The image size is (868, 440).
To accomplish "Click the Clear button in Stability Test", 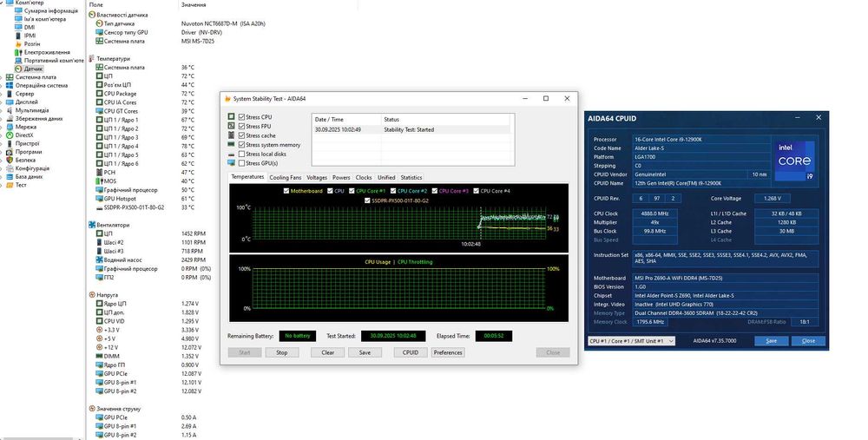I will click(328, 352).
